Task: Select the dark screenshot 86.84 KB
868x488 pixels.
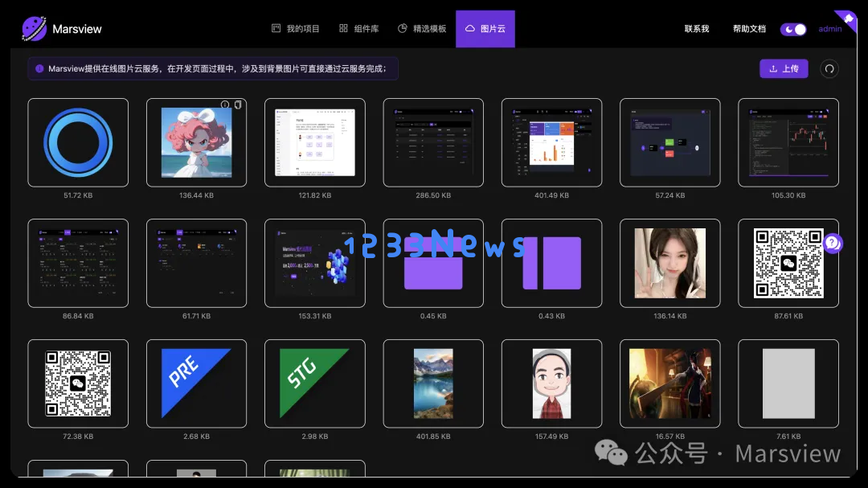Action: click(78, 263)
